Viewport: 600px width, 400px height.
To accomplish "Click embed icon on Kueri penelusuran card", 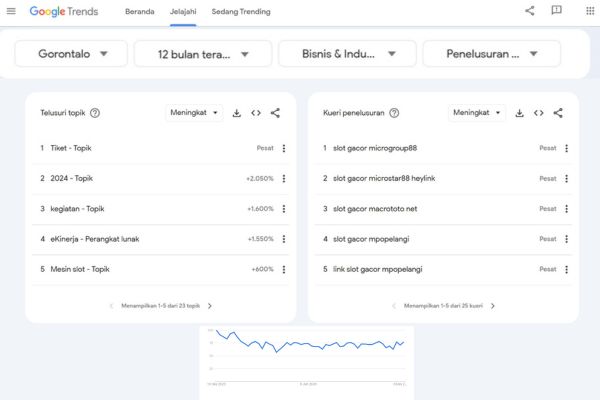I will pos(538,113).
